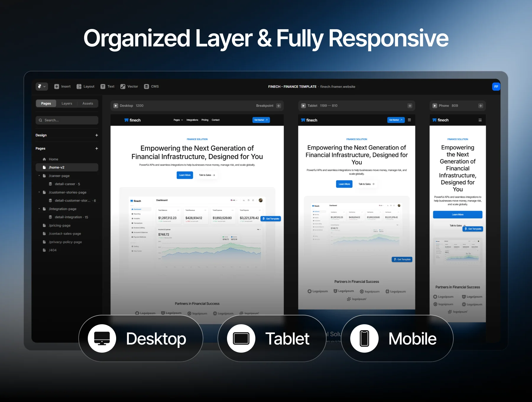
Task: Click the Insert tool in toolbar
Action: tap(62, 87)
